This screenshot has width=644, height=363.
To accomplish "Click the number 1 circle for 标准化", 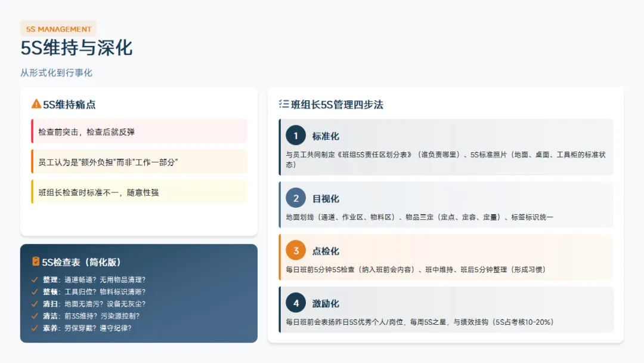I will 296,136.
